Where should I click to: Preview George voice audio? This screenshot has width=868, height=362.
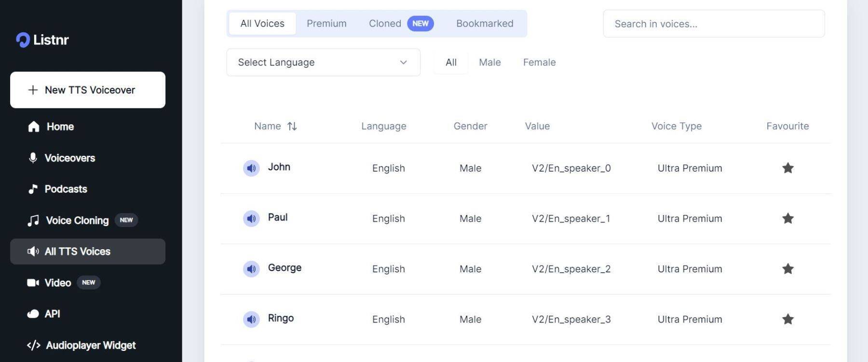[251, 269]
